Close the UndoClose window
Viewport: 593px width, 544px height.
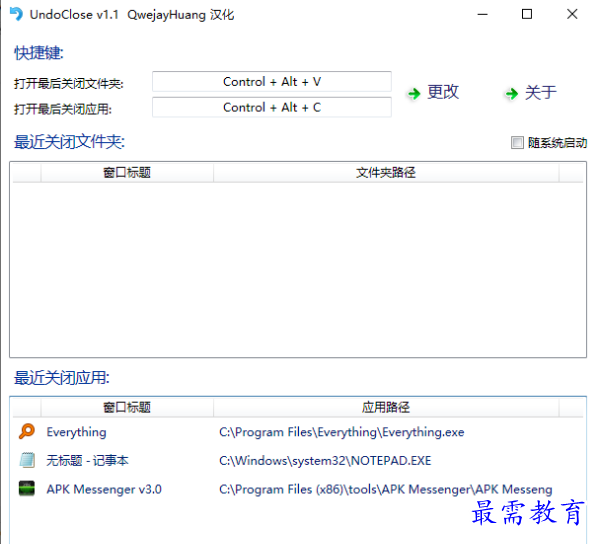[572, 14]
